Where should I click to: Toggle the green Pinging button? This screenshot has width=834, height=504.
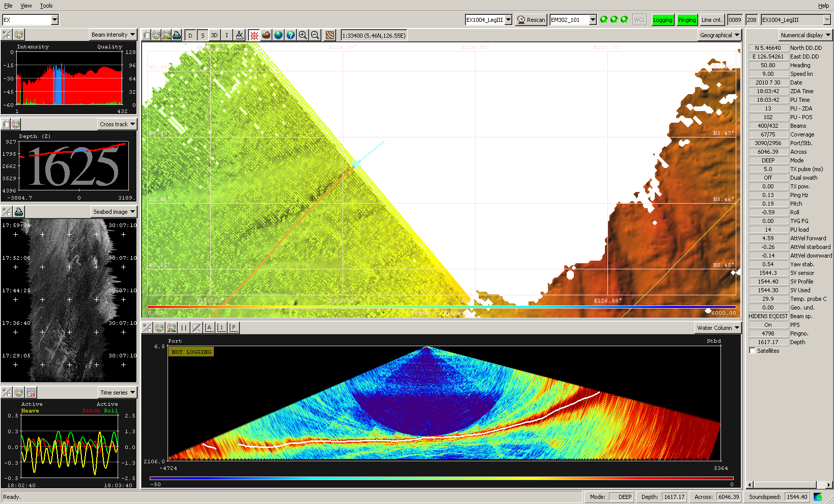pos(687,20)
